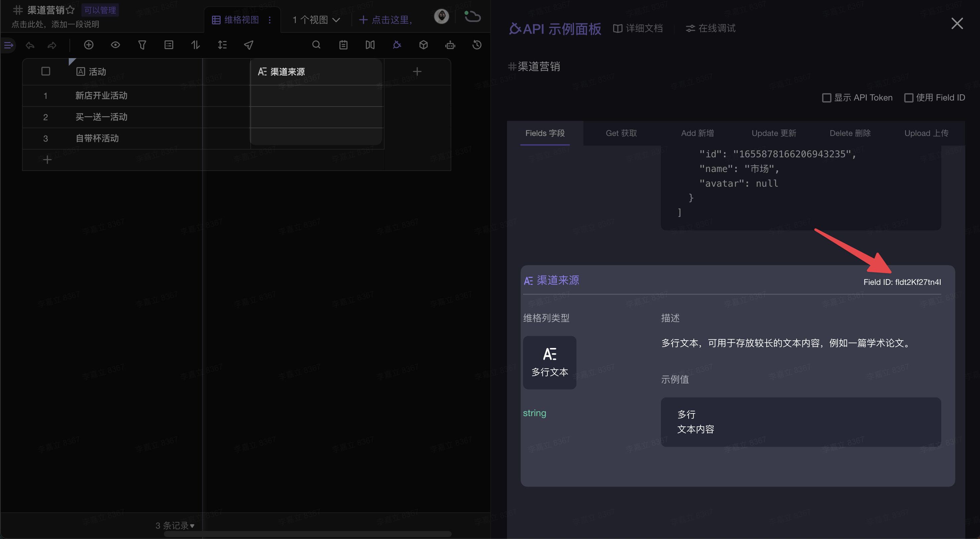
Task: Click the insert record plus-circle icon
Action: click(89, 45)
